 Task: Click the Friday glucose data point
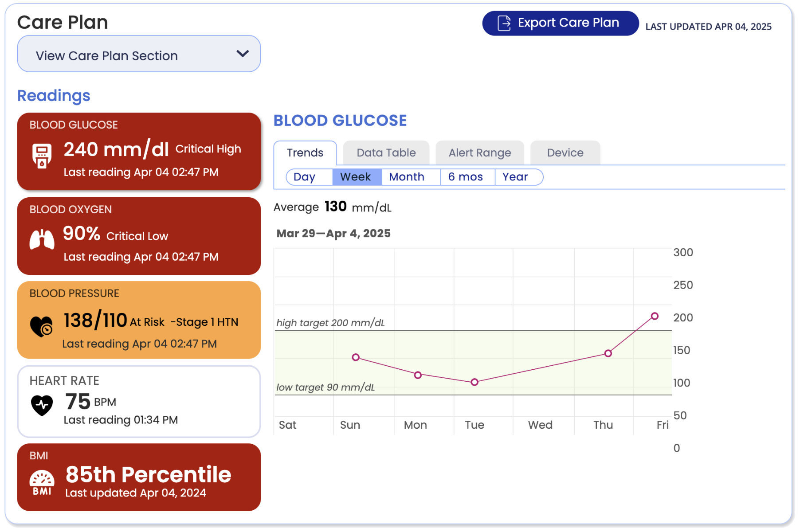pos(655,316)
